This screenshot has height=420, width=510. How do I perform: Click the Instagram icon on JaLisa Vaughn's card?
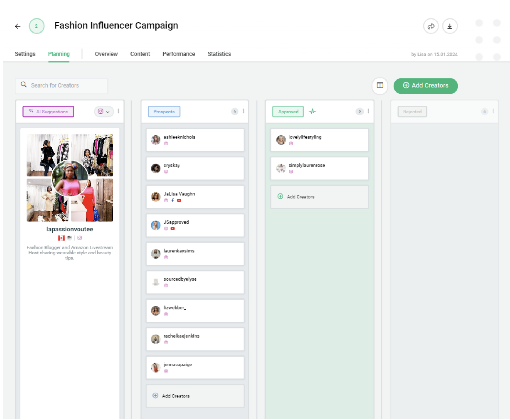coord(166,201)
